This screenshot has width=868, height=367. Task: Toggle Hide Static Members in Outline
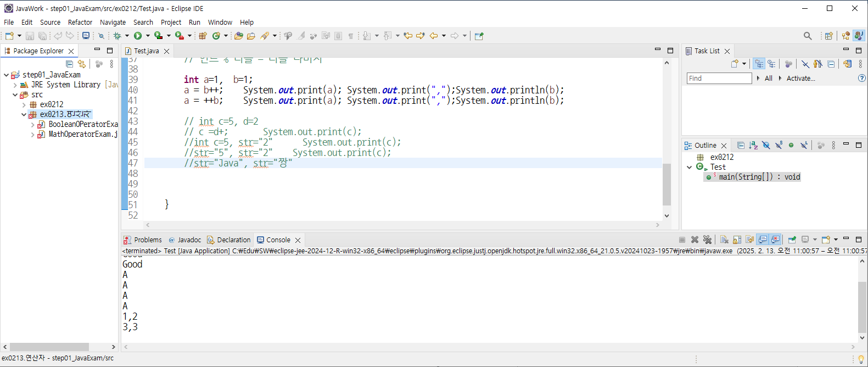click(779, 145)
